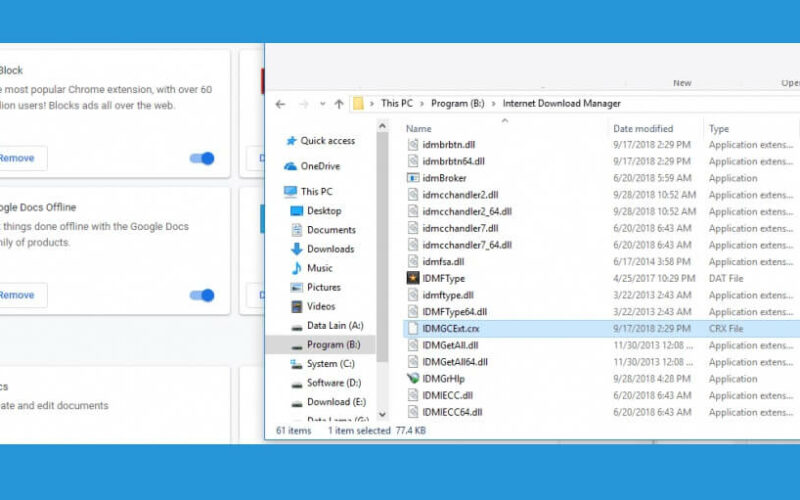Click the DAT File type cell
800x500 pixels.
[x=726, y=279]
